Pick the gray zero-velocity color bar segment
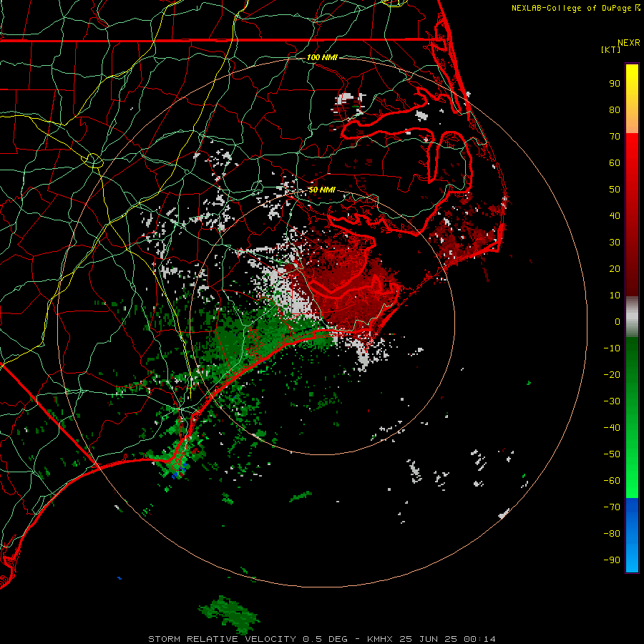Viewport: 644px width, 644px height. [632, 317]
